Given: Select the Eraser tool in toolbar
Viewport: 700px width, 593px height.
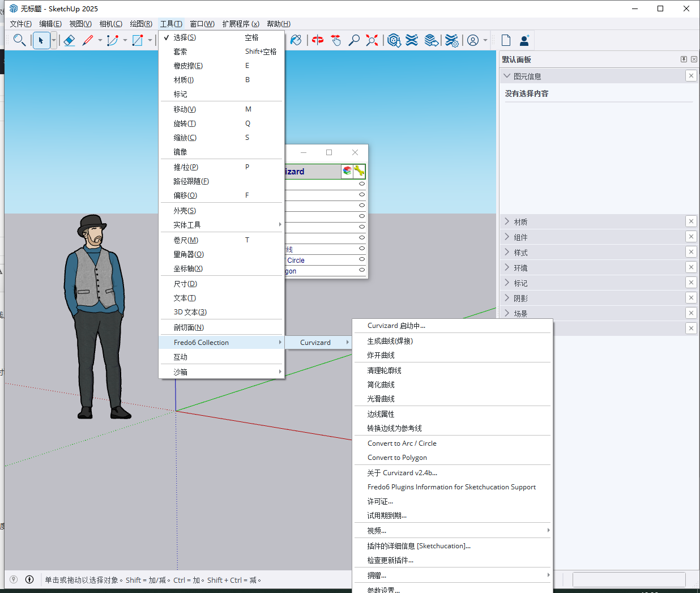Looking at the screenshot, I should point(69,40).
